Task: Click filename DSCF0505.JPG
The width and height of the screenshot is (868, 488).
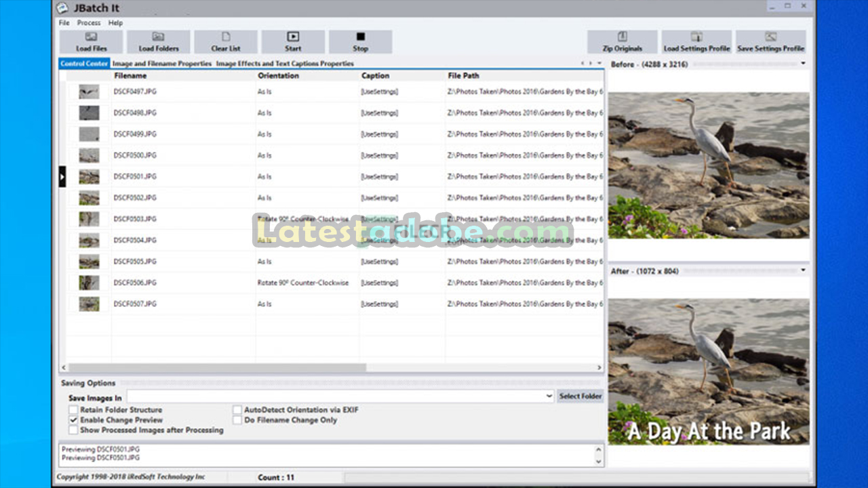Action: 134,262
